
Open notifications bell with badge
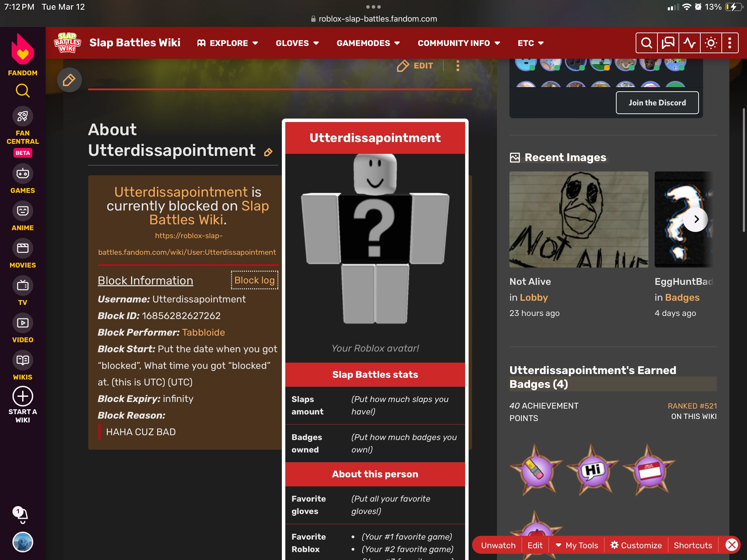(22, 515)
